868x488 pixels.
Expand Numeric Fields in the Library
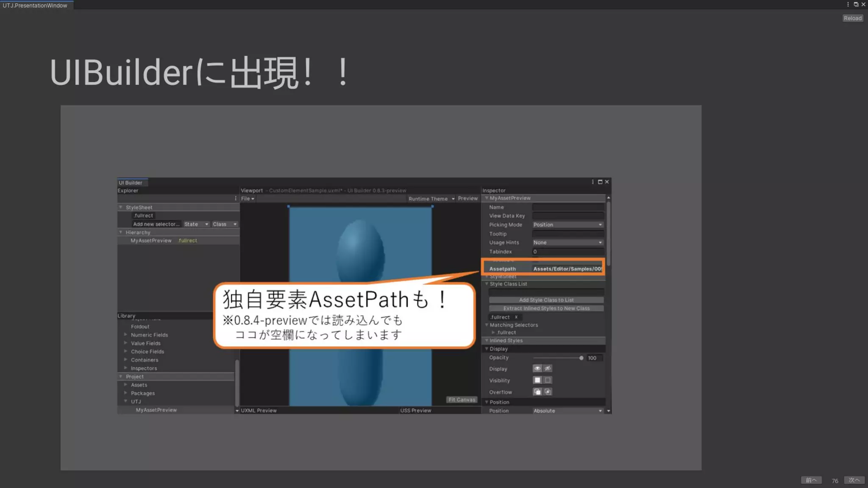click(125, 335)
